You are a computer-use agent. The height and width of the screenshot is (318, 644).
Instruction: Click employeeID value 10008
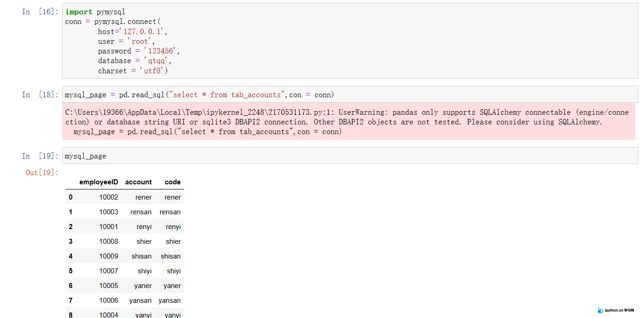point(109,241)
